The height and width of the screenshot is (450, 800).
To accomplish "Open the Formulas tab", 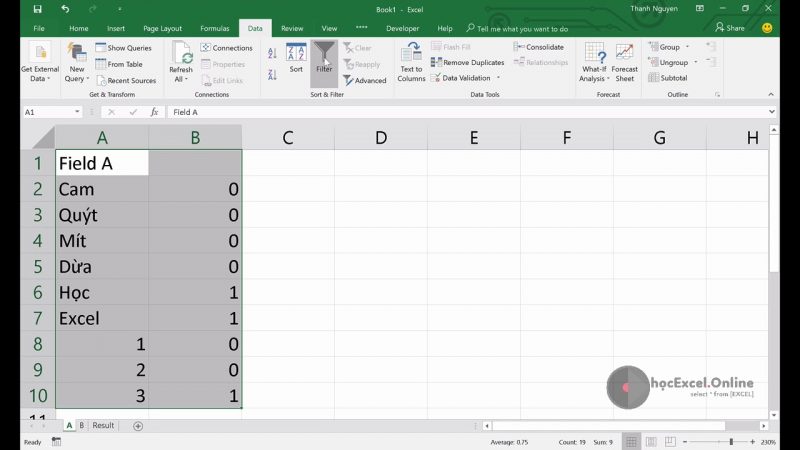I will coord(215,29).
